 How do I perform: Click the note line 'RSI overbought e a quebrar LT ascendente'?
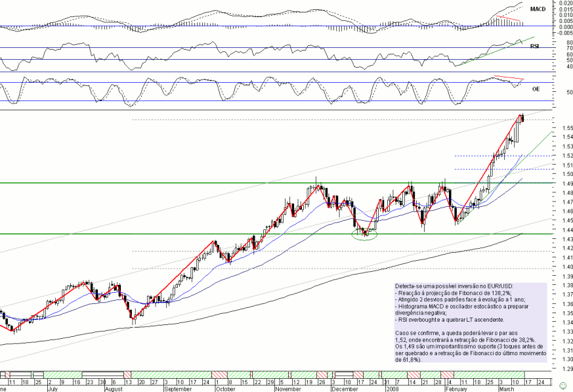tap(450, 320)
